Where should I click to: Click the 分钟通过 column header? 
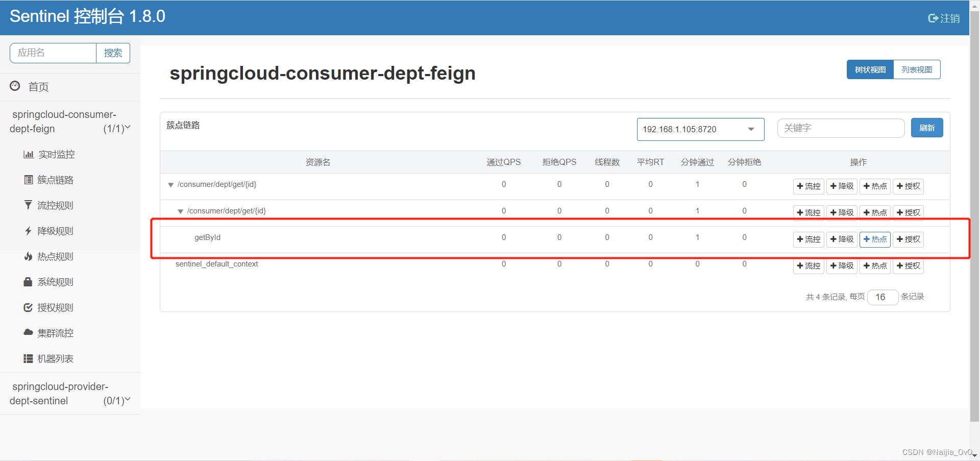(697, 162)
